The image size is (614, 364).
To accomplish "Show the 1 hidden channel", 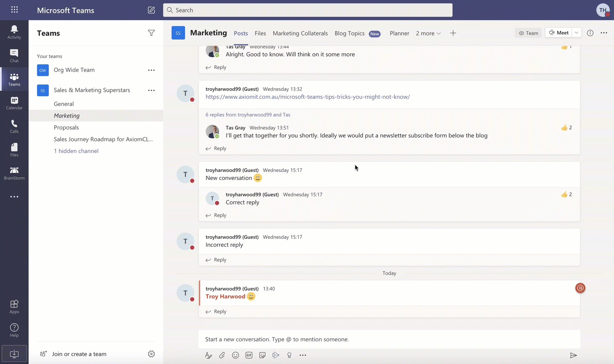I will point(76,151).
